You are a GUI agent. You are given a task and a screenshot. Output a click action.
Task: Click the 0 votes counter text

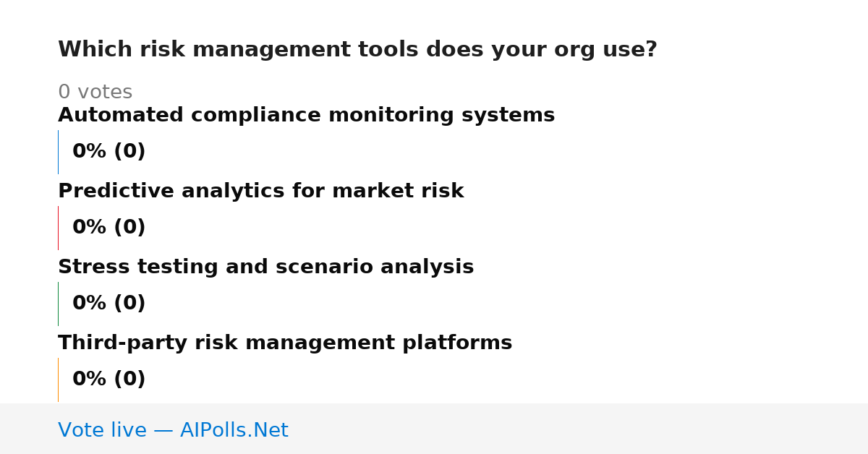[95, 93]
